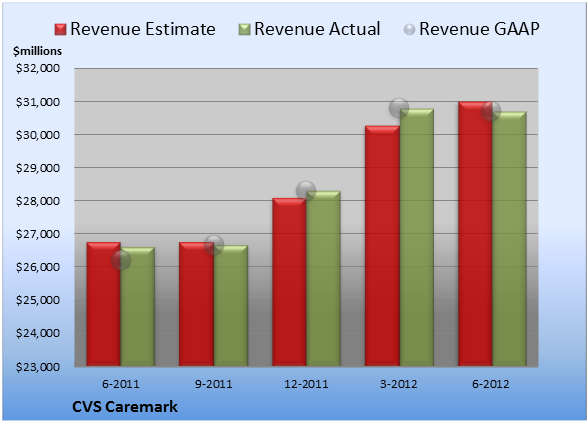
Task: Click the $28,000 axis label
Action: pos(38,201)
